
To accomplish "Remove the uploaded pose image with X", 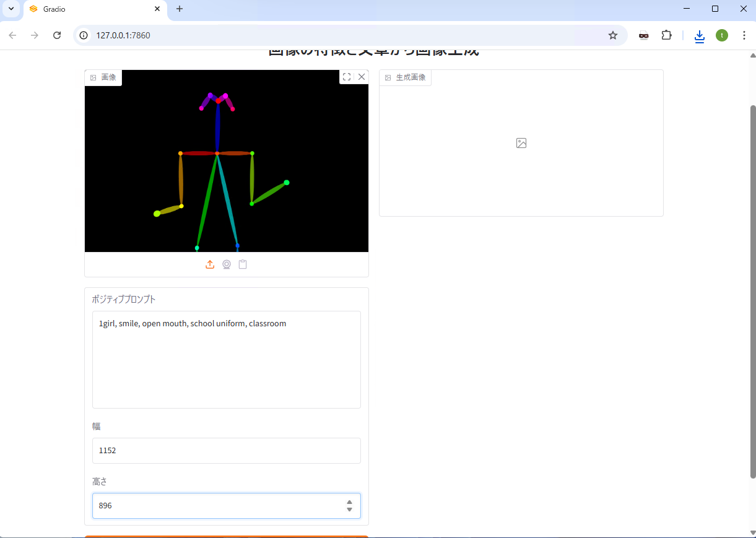I will click(362, 77).
